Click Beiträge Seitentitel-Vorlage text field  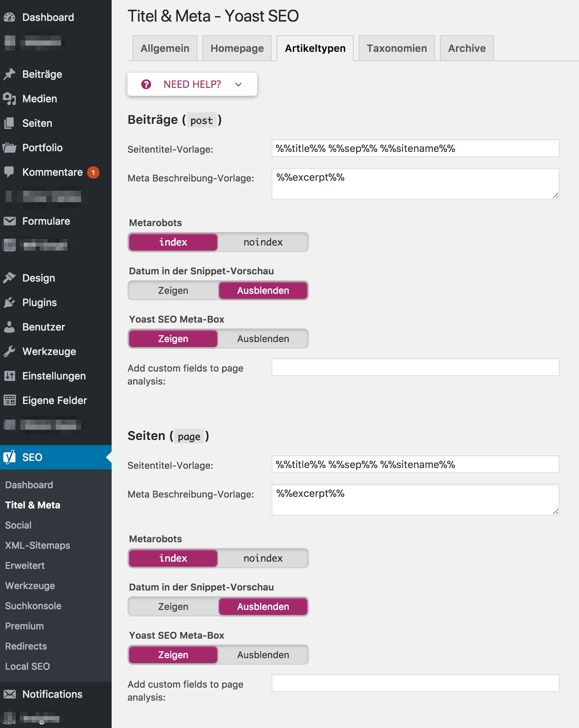point(415,148)
